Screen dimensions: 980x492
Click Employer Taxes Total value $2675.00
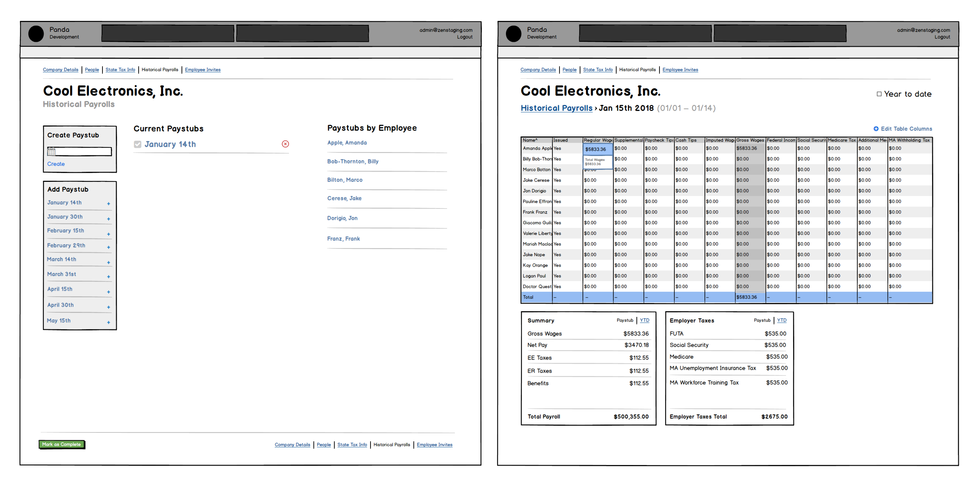[x=775, y=417]
